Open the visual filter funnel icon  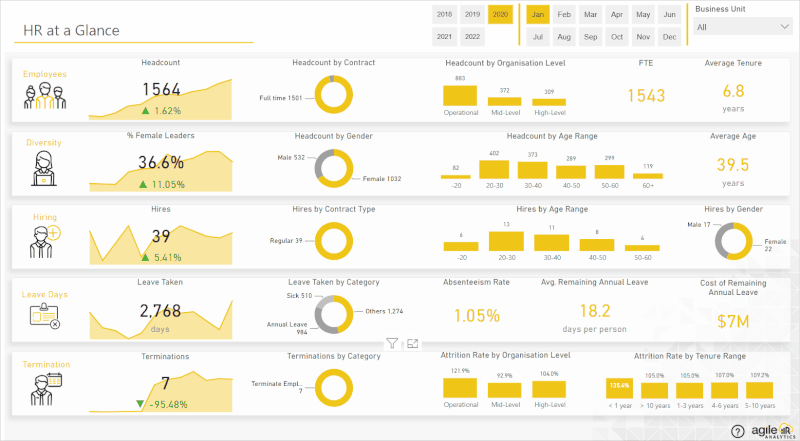392,343
